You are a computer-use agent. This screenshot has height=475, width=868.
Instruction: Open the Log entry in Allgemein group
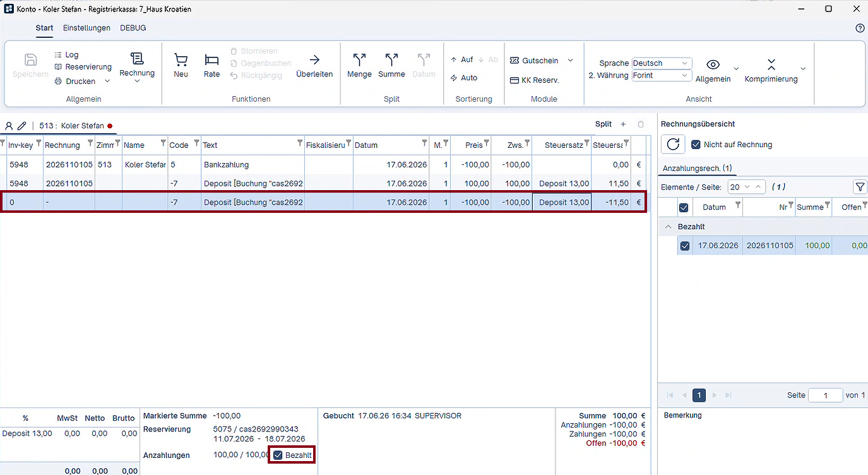click(x=66, y=55)
